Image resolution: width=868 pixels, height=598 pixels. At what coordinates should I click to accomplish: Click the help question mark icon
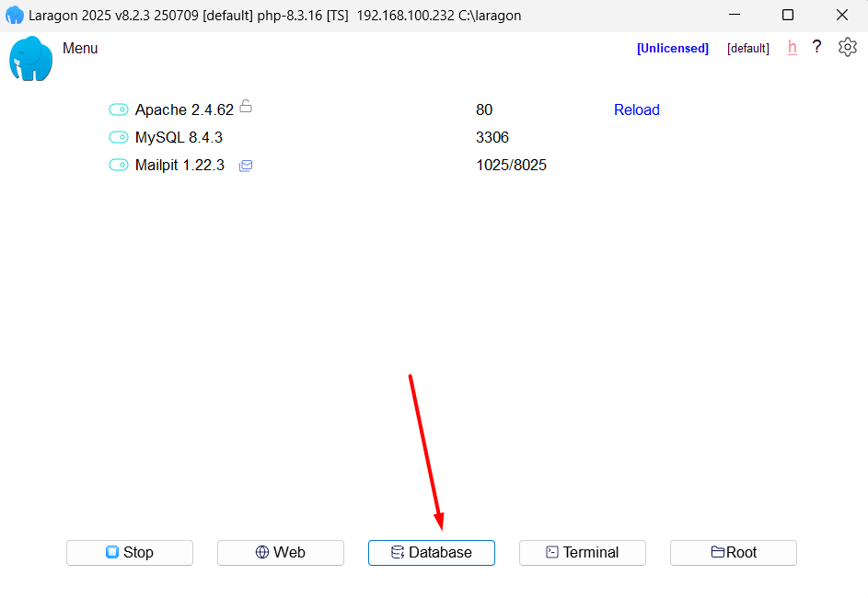click(x=816, y=47)
